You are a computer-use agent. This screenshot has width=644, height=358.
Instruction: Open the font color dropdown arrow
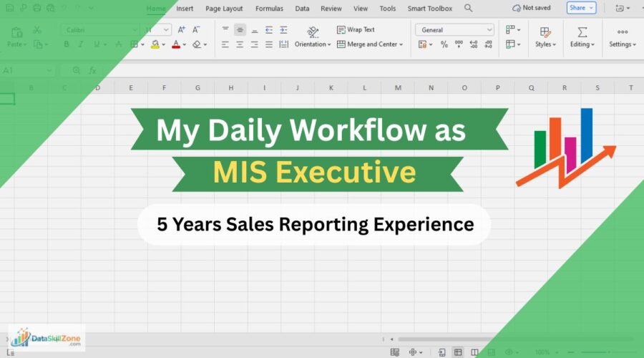click(185, 44)
